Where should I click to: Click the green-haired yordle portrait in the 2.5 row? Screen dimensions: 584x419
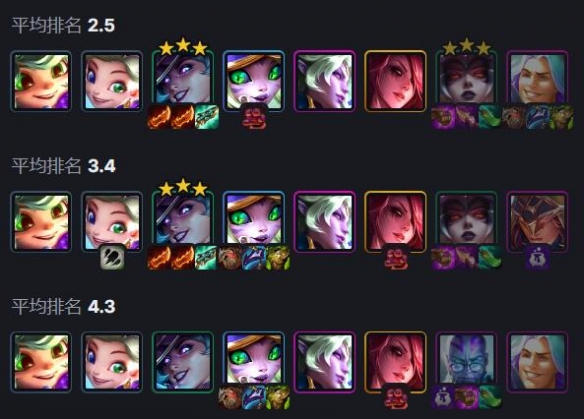pyautogui.click(x=41, y=81)
